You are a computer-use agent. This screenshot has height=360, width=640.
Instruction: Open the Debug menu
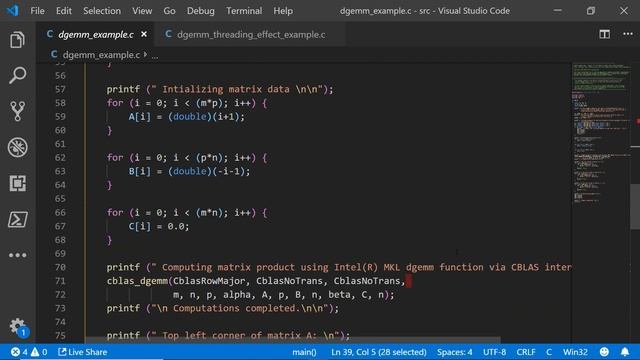click(x=200, y=11)
